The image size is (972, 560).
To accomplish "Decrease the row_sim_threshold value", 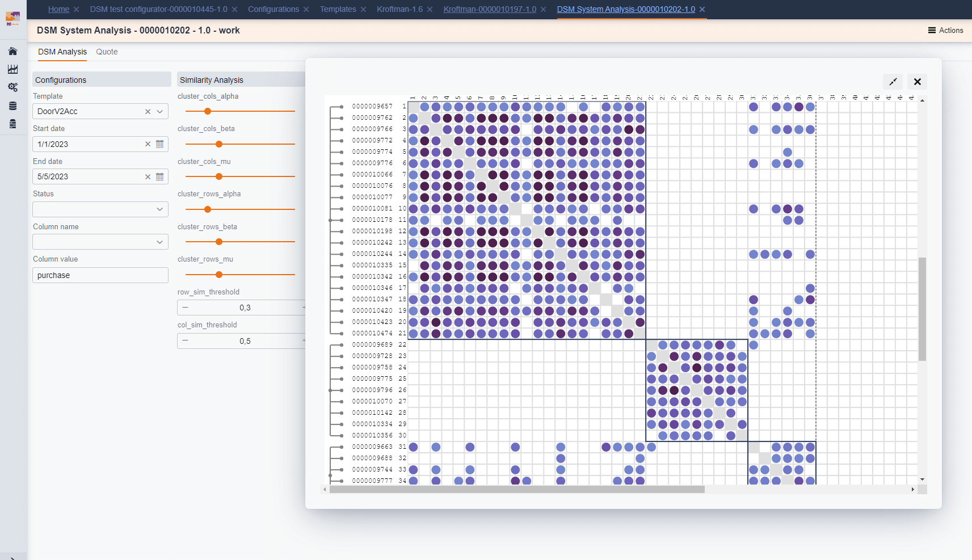I will coord(185,308).
